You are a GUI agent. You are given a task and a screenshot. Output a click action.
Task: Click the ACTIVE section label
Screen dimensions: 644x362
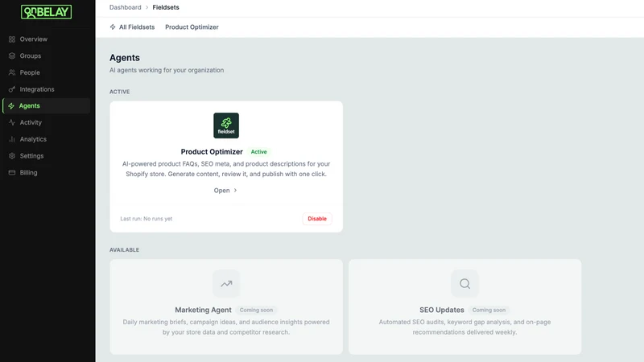[119, 92]
